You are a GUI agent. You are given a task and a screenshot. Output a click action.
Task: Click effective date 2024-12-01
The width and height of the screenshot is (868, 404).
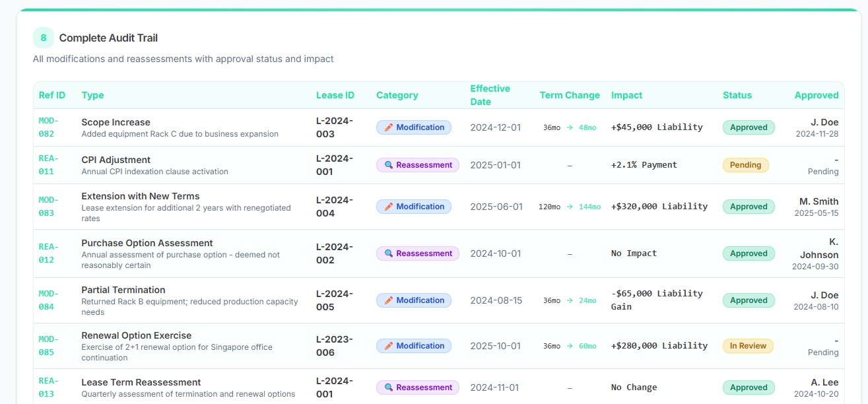click(496, 127)
